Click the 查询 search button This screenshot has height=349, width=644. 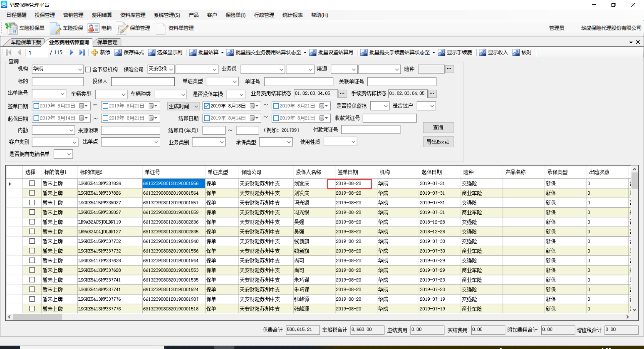[438, 128]
